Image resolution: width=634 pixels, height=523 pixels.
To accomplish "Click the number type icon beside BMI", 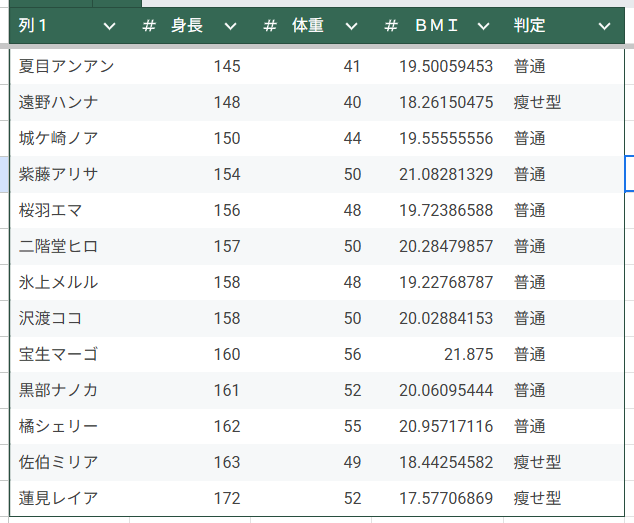I will [391, 26].
